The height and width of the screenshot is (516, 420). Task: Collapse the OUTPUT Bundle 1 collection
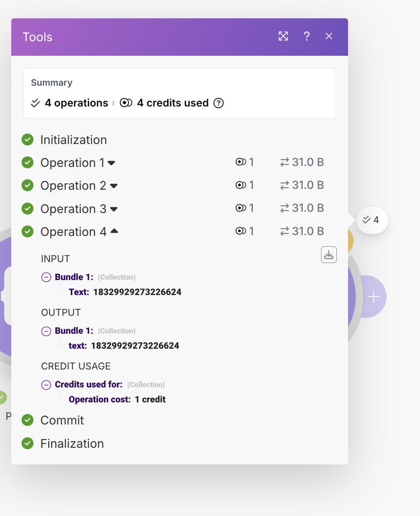(x=46, y=331)
